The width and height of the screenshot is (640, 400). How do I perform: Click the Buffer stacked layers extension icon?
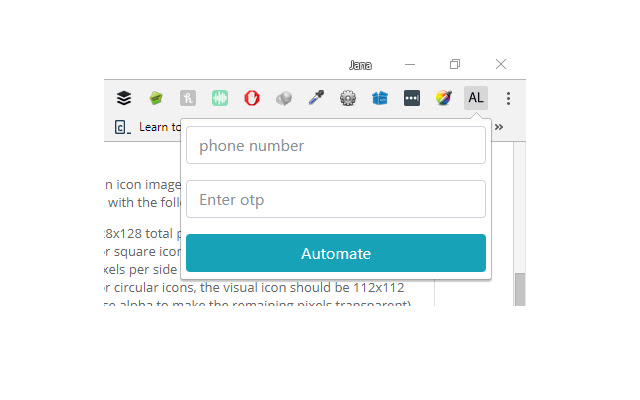(124, 98)
